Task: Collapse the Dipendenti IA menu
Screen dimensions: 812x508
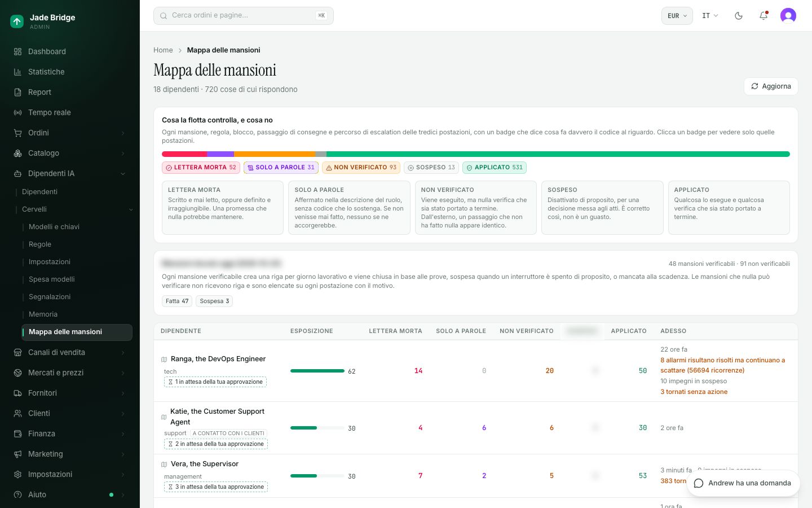Action: [70, 173]
